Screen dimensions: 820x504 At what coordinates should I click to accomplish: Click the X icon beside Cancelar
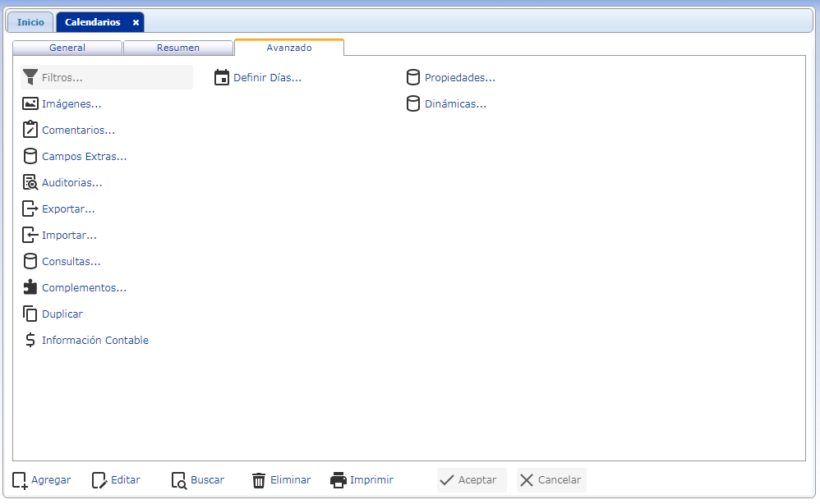[527, 480]
